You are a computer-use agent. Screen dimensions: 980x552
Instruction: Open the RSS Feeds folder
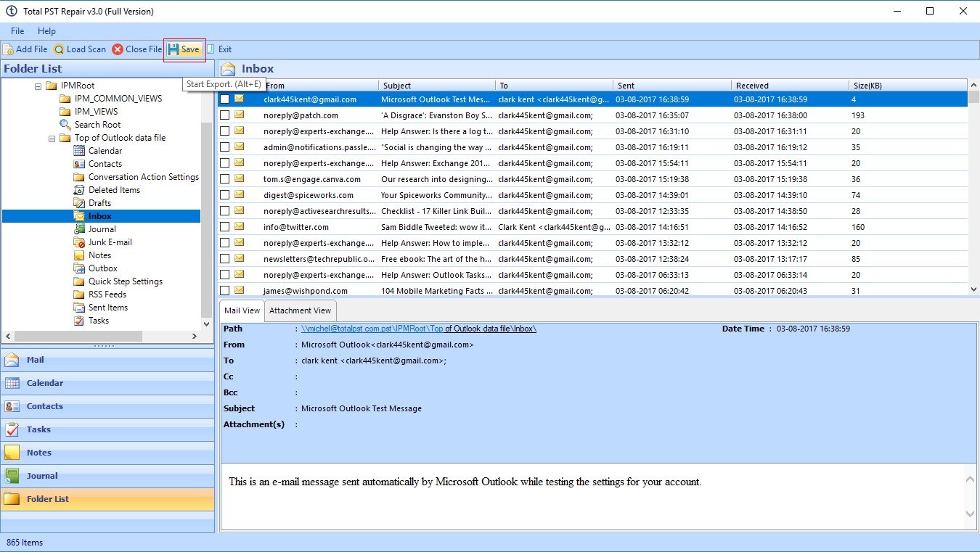point(107,294)
